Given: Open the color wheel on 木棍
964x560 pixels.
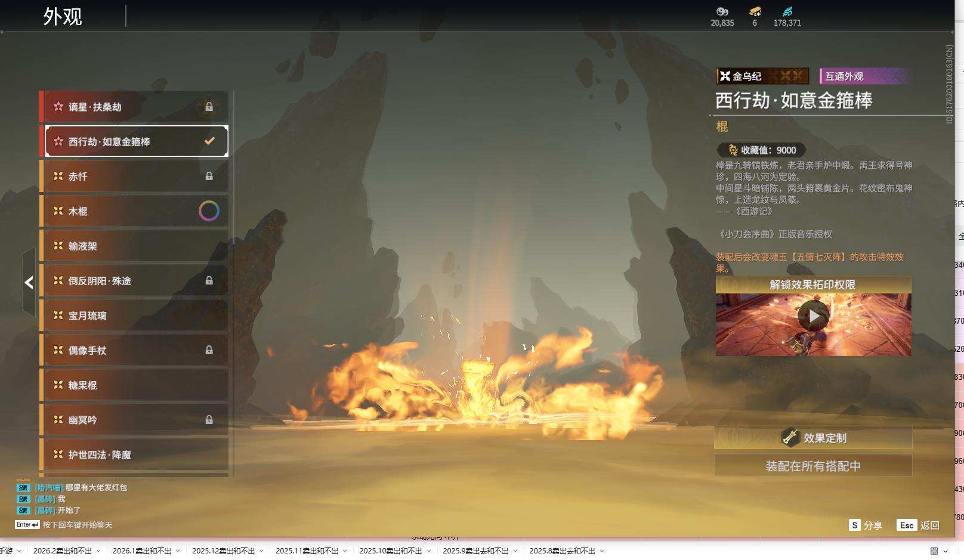Looking at the screenshot, I should pyautogui.click(x=209, y=211).
